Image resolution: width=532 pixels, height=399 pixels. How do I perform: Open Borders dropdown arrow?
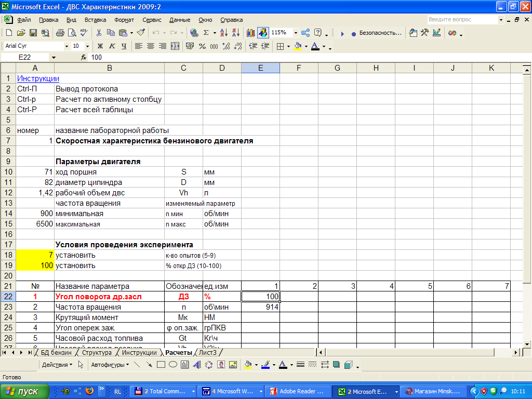(x=288, y=46)
